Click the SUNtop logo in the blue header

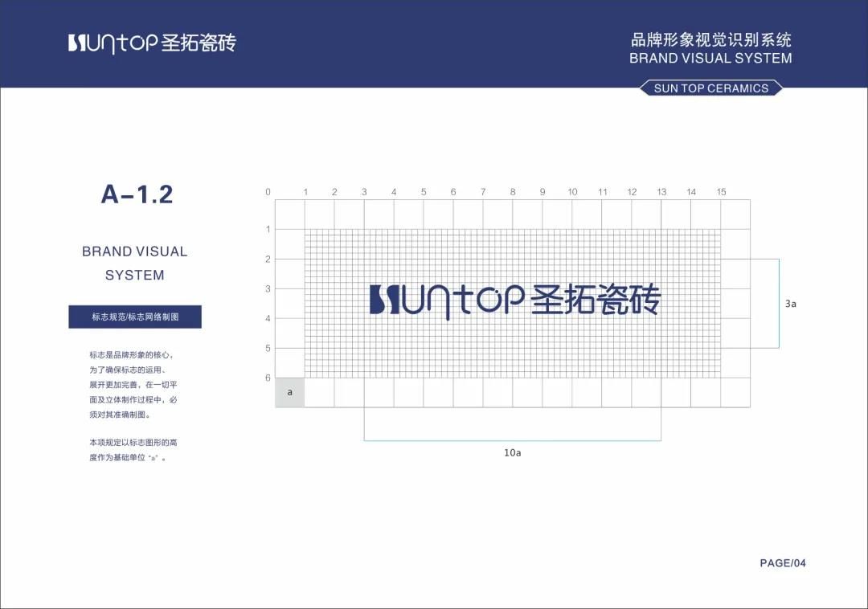click(x=152, y=43)
